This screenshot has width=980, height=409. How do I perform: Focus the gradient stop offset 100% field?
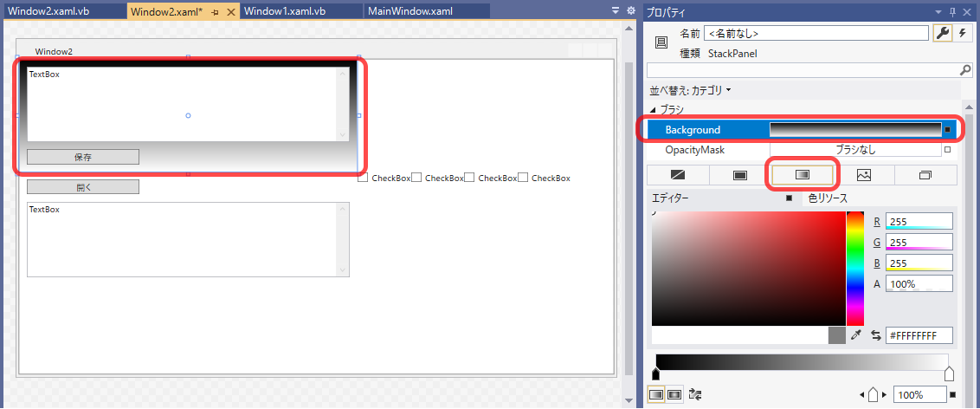[919, 394]
